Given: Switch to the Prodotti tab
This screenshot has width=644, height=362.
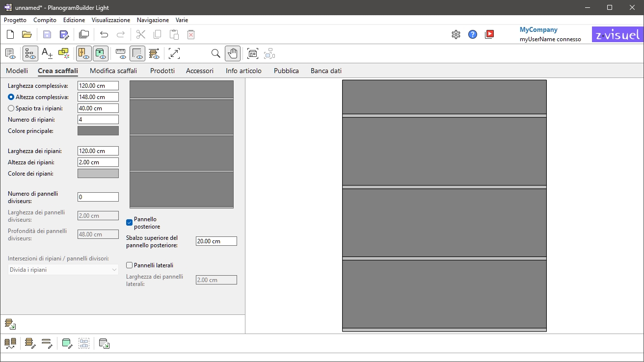Looking at the screenshot, I should point(162,71).
